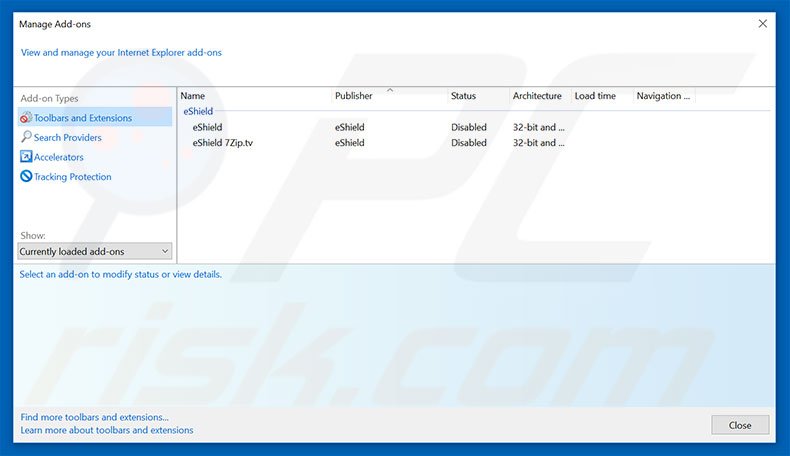Click the Load time column header

(595, 96)
